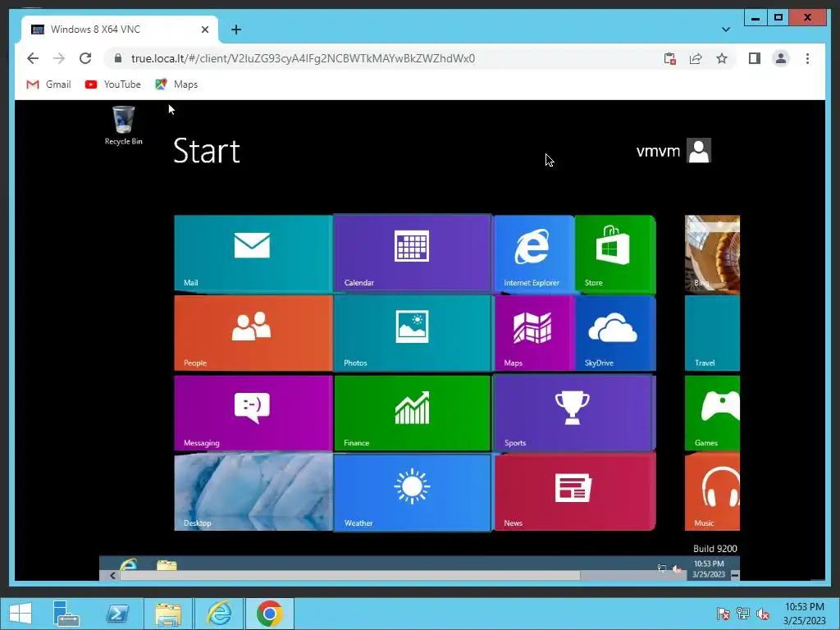Open the Store tile

coord(615,253)
